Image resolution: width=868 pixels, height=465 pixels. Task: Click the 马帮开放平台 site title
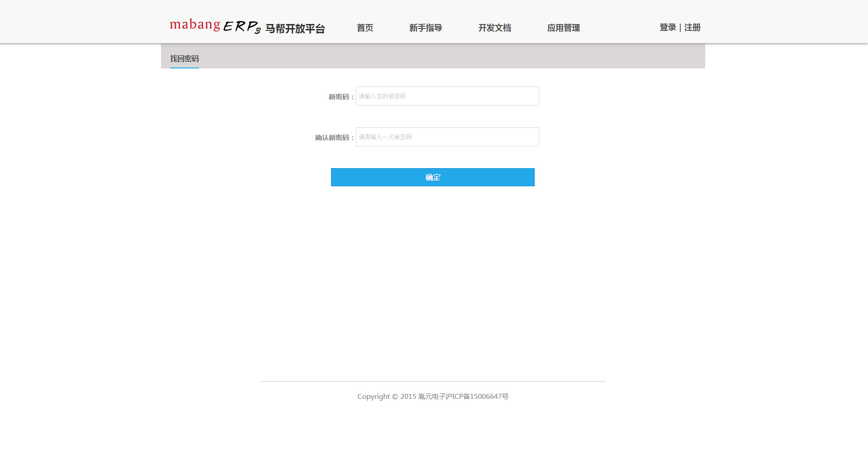coord(295,29)
